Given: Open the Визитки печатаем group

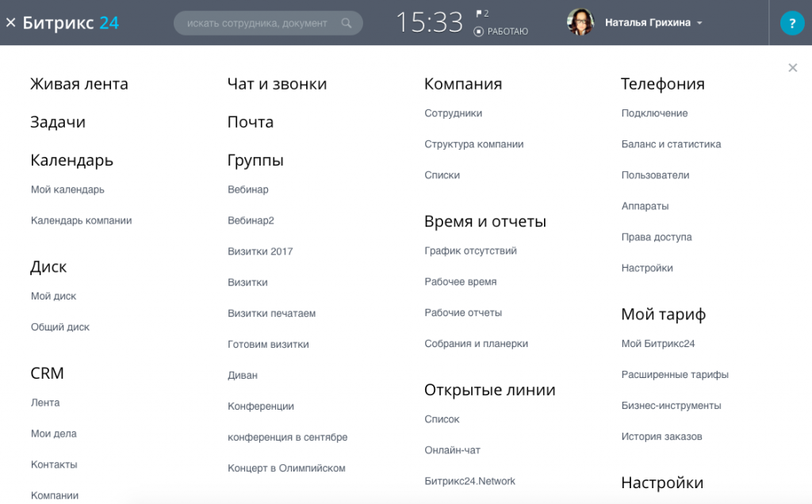Looking at the screenshot, I should pyautogui.click(x=271, y=314).
